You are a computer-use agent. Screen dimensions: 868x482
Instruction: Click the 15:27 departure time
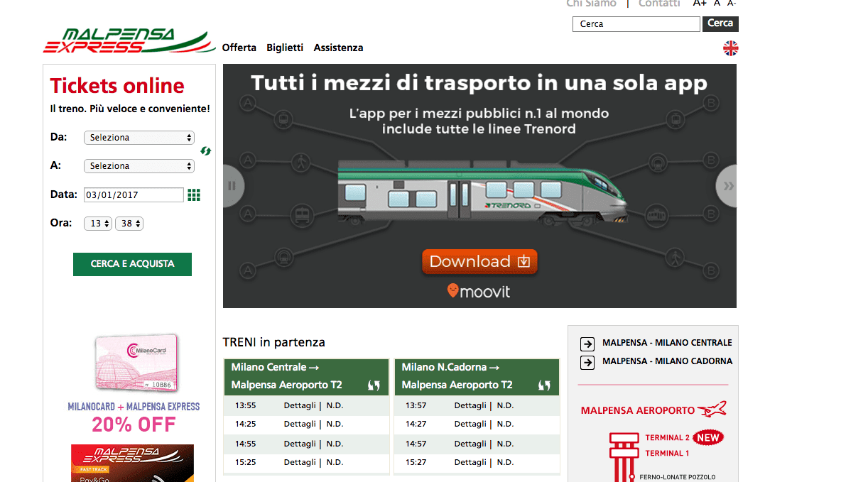(416, 462)
